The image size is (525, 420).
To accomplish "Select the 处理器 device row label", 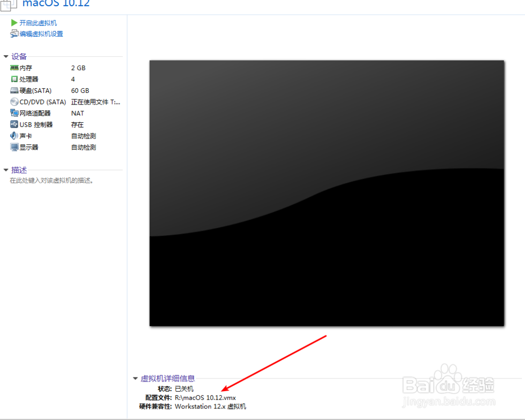I will coord(29,79).
